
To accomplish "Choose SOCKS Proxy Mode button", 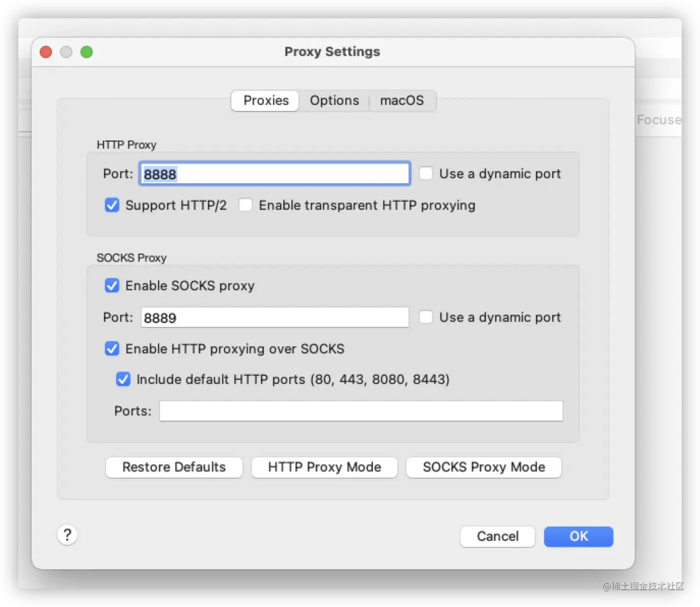I will 484,467.
